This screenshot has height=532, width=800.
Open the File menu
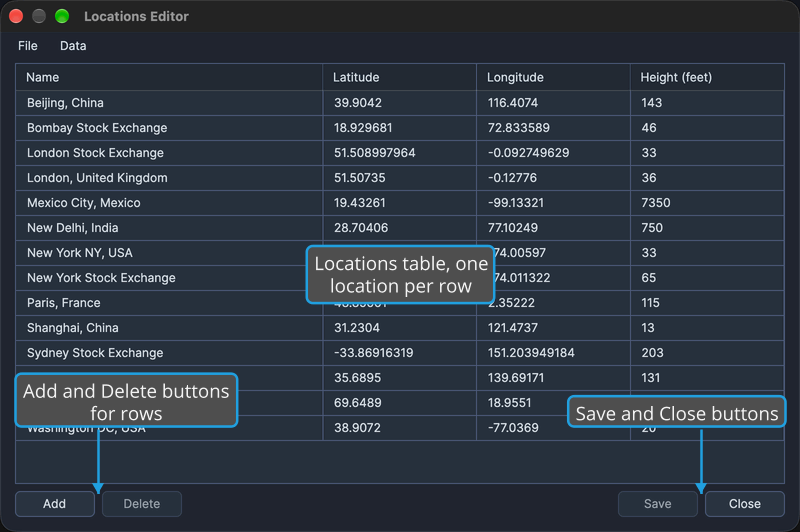[28, 46]
